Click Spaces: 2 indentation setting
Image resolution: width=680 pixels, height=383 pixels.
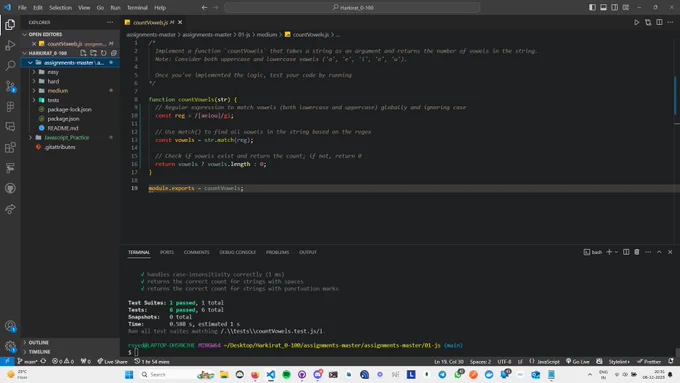click(x=480, y=361)
